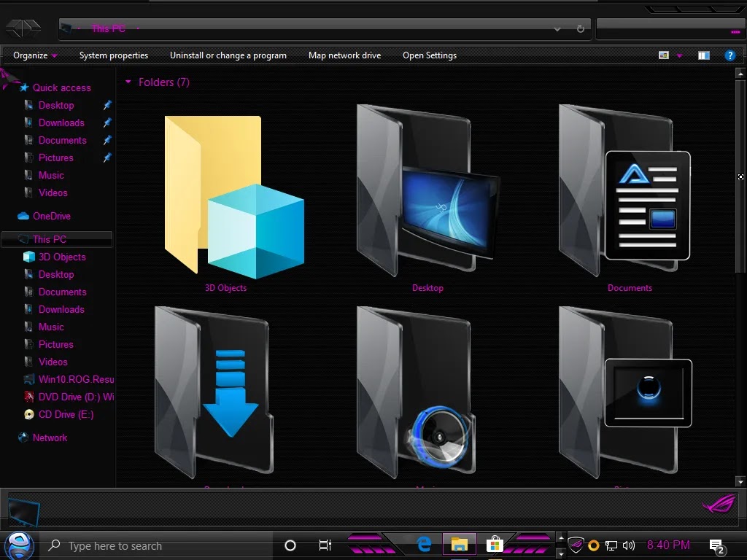Click the 3D Objects folder label

[x=226, y=288]
